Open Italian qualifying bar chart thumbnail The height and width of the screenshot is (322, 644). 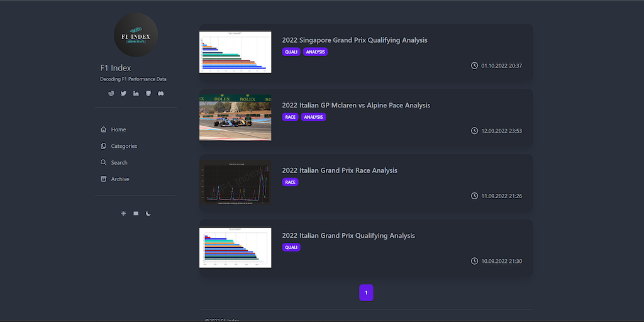click(x=235, y=248)
